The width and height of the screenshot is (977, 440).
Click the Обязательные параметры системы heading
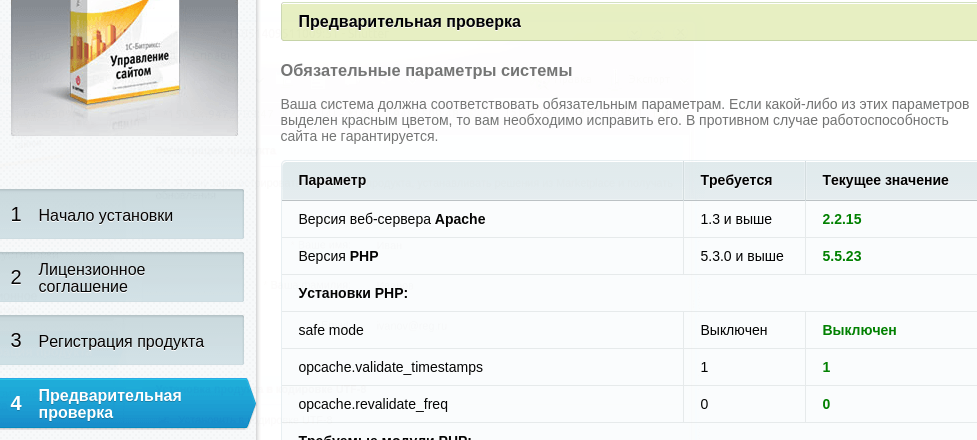coord(426,71)
